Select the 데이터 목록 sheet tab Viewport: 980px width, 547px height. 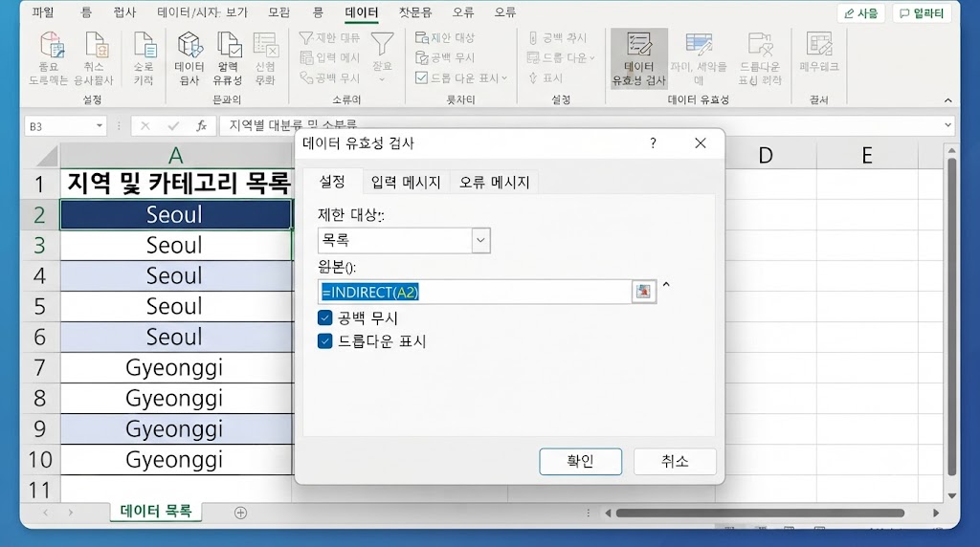point(156,511)
